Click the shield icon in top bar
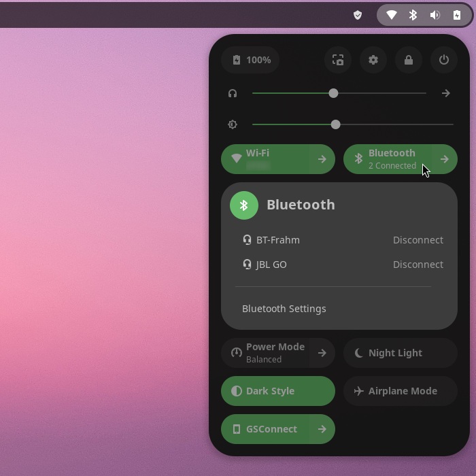Viewport: 476px width, 476px height. tap(358, 15)
